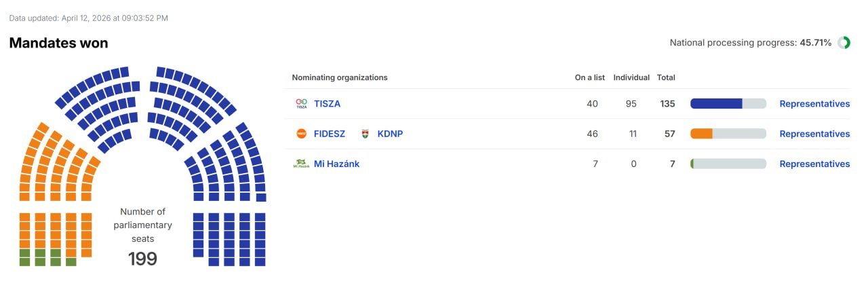
Task: Click the 199 parliamentary seats number
Action: point(142,259)
